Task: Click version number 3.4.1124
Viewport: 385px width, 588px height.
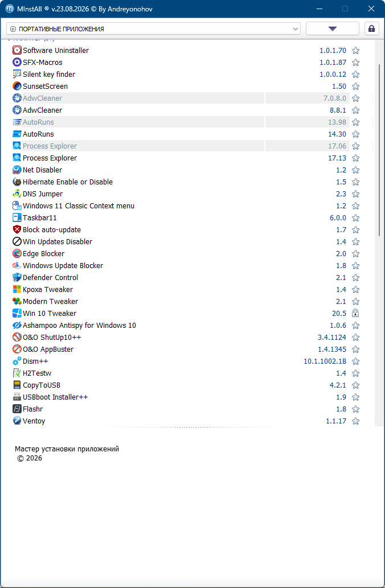Action: point(332,337)
